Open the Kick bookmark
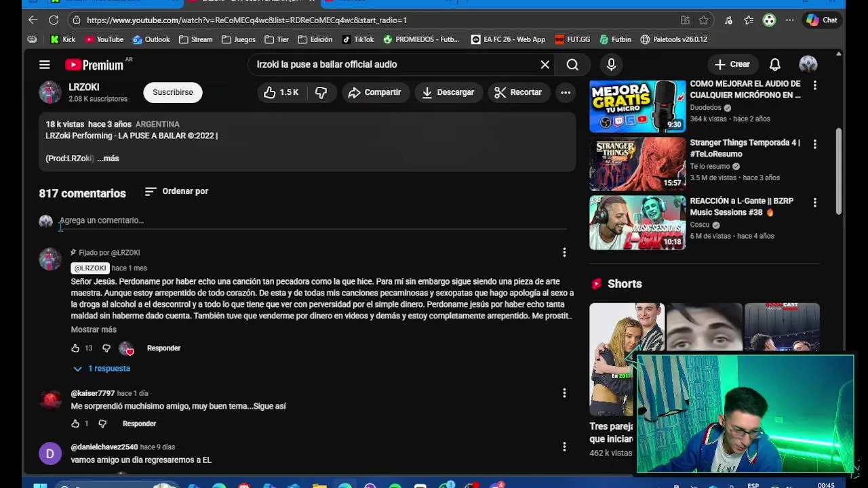The image size is (868, 488). [x=63, y=39]
